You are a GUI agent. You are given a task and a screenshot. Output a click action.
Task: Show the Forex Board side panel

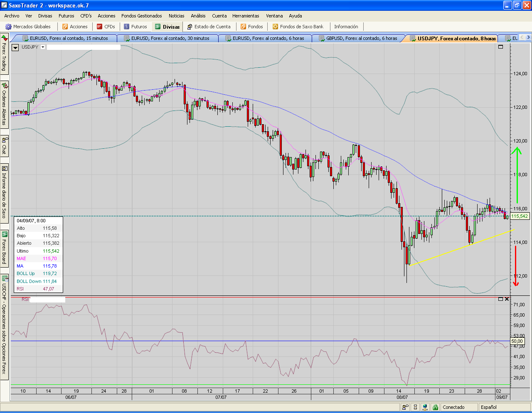click(x=4, y=248)
